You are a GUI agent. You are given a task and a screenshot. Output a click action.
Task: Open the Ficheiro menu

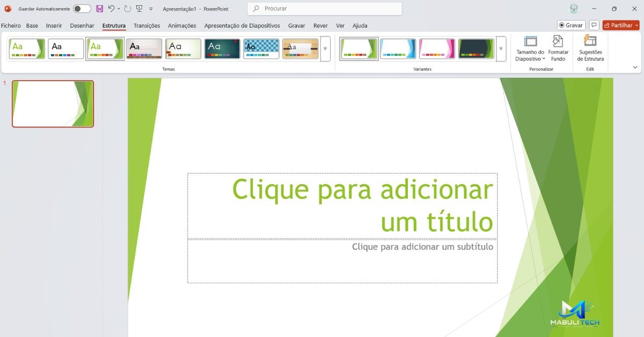11,26
